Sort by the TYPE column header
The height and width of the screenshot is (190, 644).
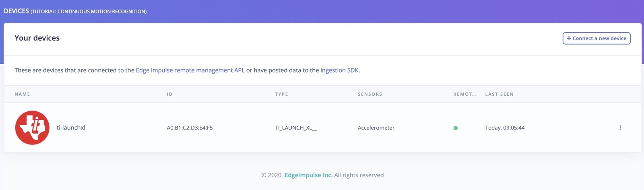coord(281,94)
